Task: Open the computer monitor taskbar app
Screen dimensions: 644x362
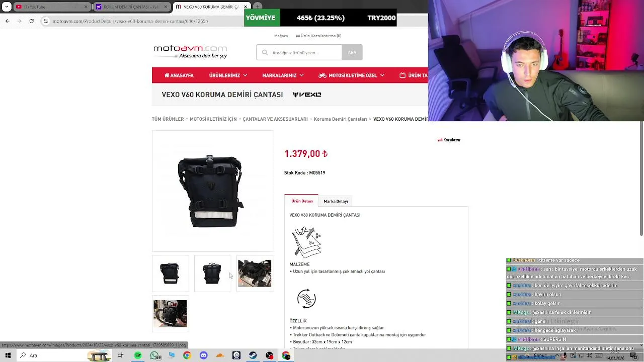Action: 172,355
